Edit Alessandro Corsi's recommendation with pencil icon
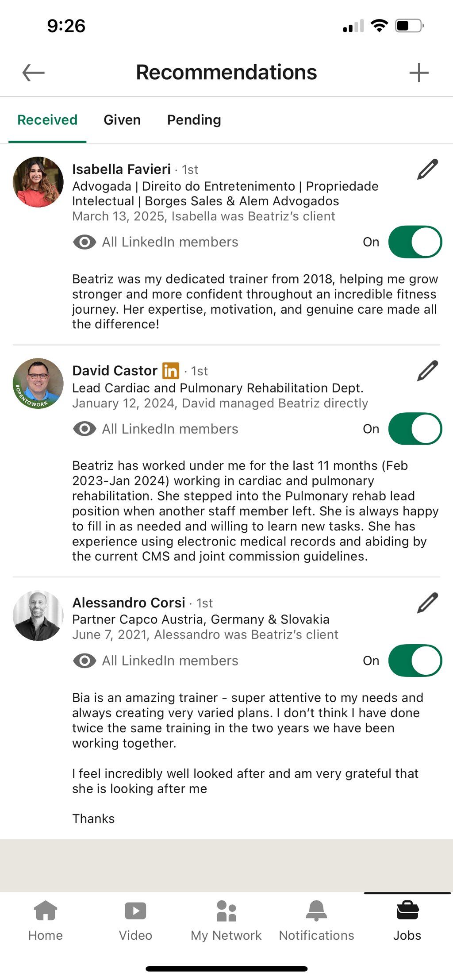 (x=427, y=603)
